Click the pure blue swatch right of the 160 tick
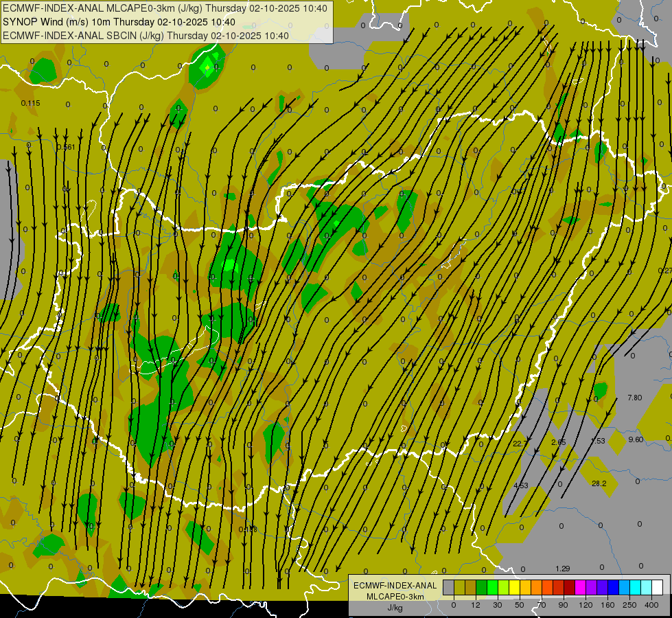This screenshot has height=618, width=672. click(613, 587)
